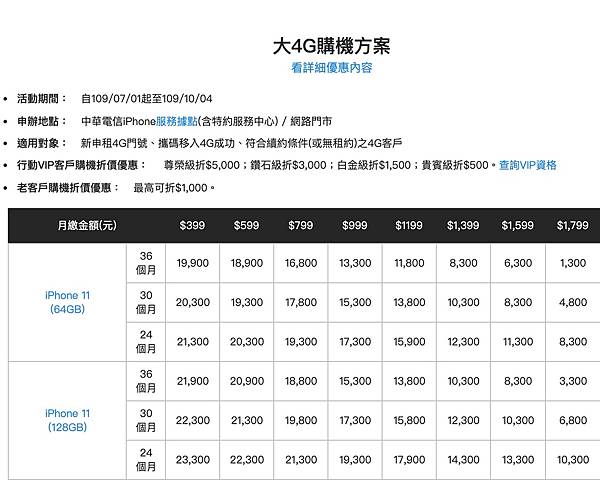600x480 pixels.
Task: Click the 14,300 price cell
Action: (x=463, y=460)
